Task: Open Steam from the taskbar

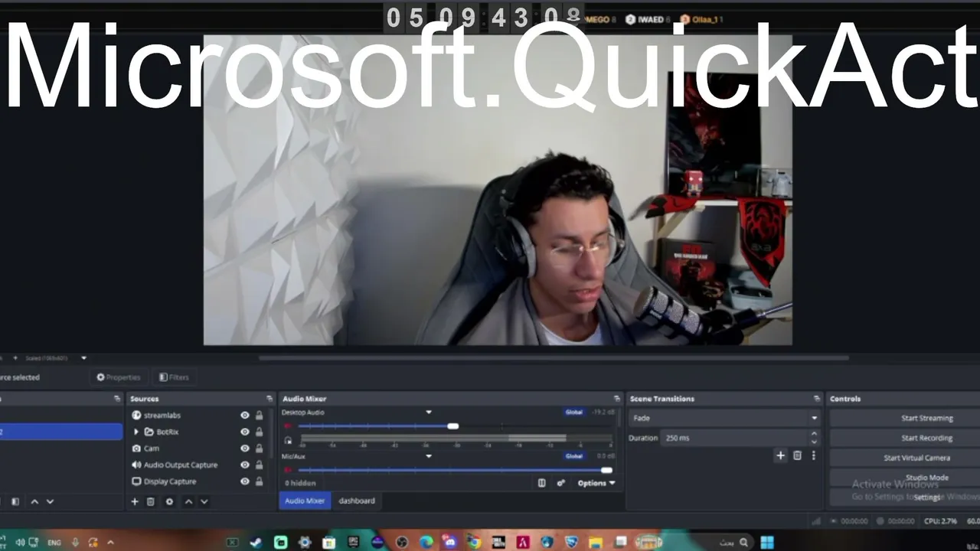Action: click(x=256, y=543)
